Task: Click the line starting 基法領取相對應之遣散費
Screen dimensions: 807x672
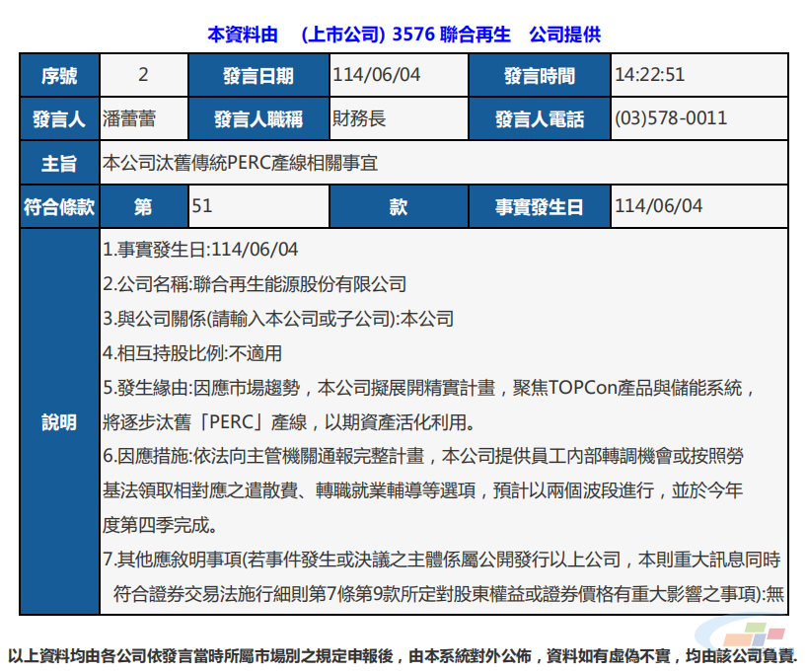Action: pyautogui.click(x=422, y=490)
